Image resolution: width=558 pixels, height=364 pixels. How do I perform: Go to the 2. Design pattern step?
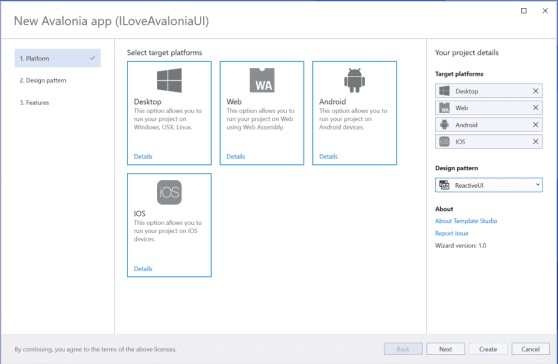click(43, 80)
